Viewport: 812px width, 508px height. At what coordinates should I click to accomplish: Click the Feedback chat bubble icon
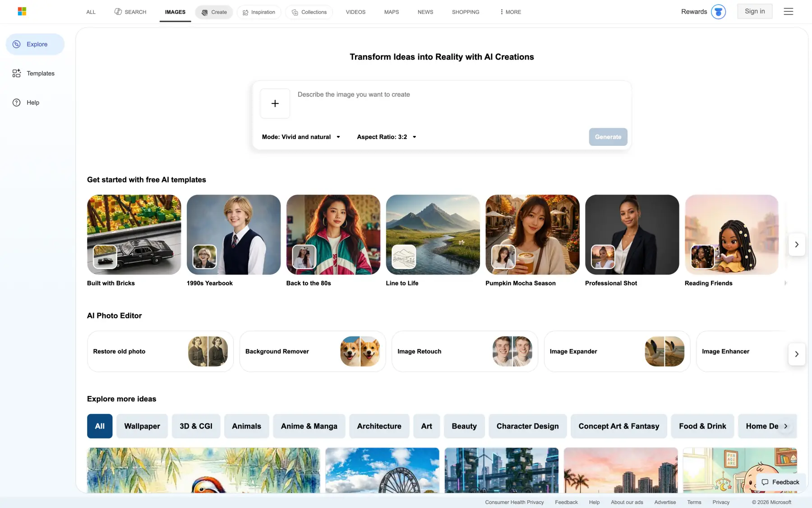765,482
